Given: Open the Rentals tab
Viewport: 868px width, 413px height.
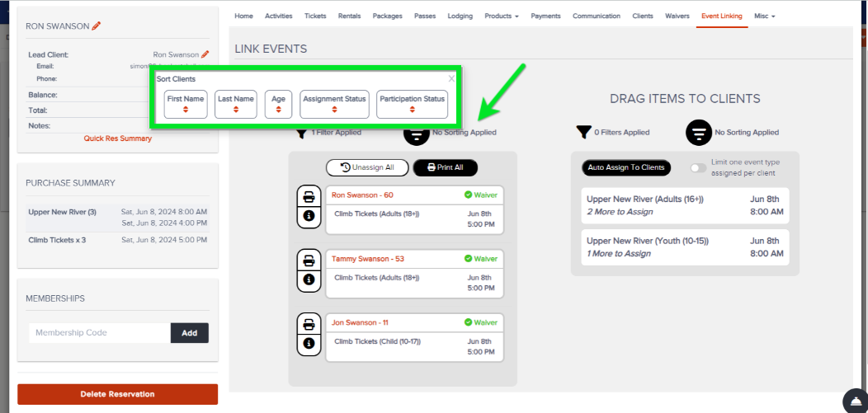Looking at the screenshot, I should (349, 16).
